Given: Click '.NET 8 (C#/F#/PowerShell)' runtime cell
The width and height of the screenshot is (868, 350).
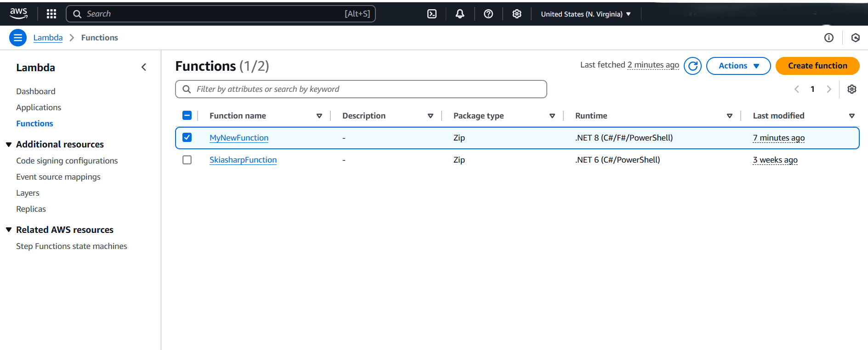Looking at the screenshot, I should 624,138.
